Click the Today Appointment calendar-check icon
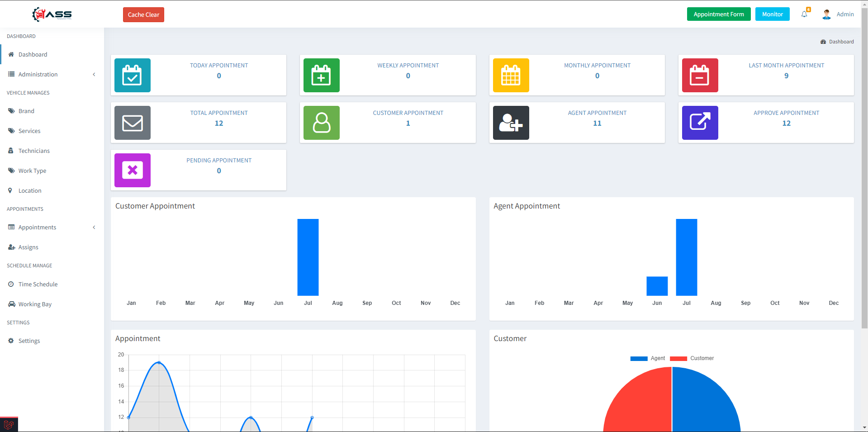 (133, 75)
